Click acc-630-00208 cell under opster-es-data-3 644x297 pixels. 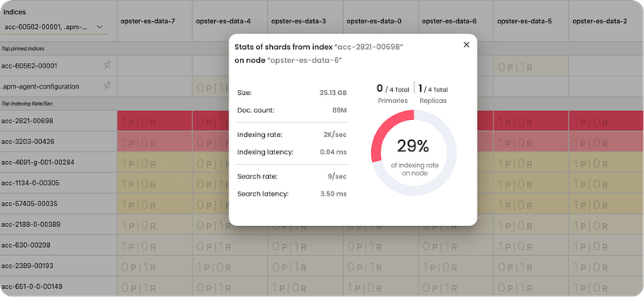(x=305, y=245)
